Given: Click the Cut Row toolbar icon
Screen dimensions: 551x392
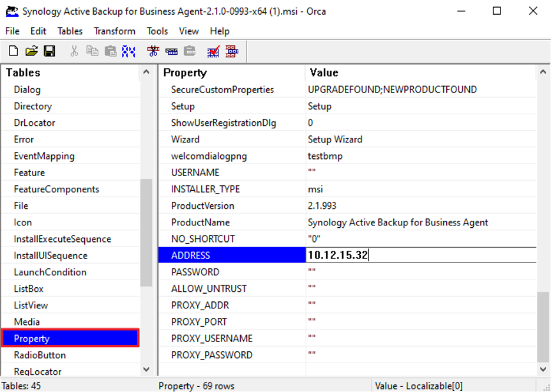Looking at the screenshot, I should [153, 51].
